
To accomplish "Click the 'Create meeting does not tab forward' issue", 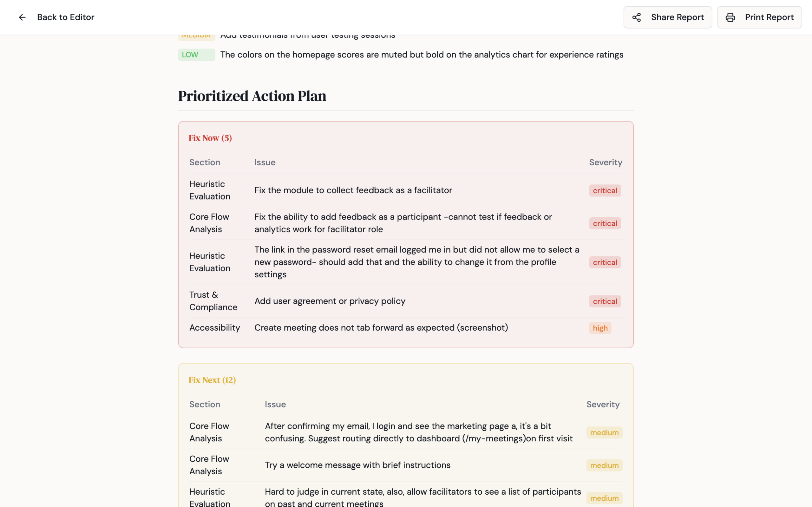I will coord(381,328).
